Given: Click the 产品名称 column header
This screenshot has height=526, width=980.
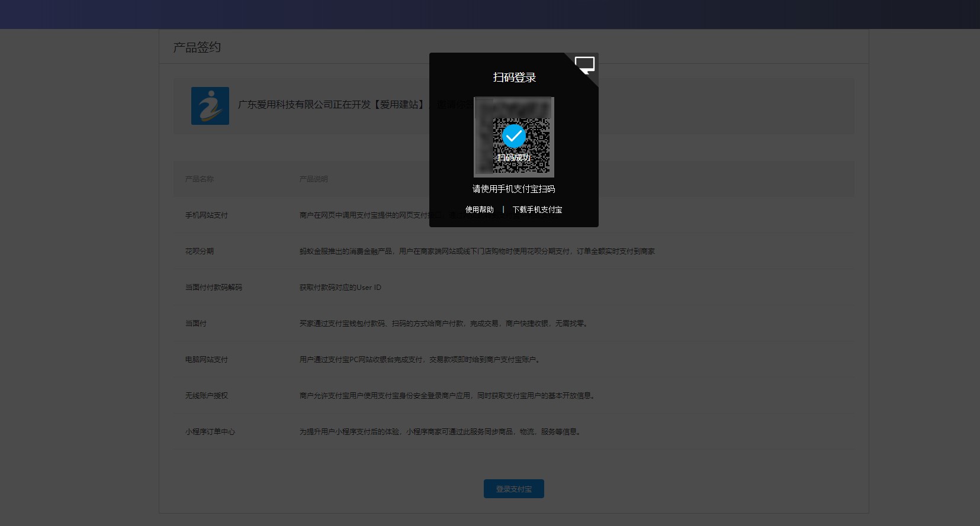Looking at the screenshot, I should pyautogui.click(x=200, y=179).
